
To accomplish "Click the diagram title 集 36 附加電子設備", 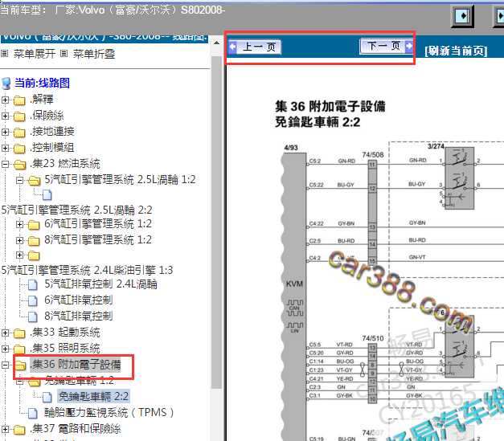I will coord(330,106).
